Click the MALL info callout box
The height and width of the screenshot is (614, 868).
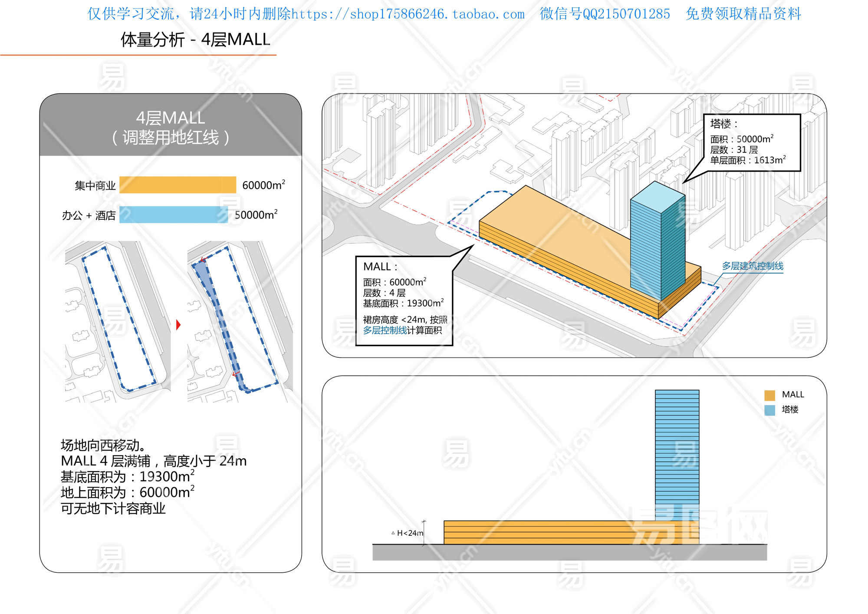coord(404,300)
